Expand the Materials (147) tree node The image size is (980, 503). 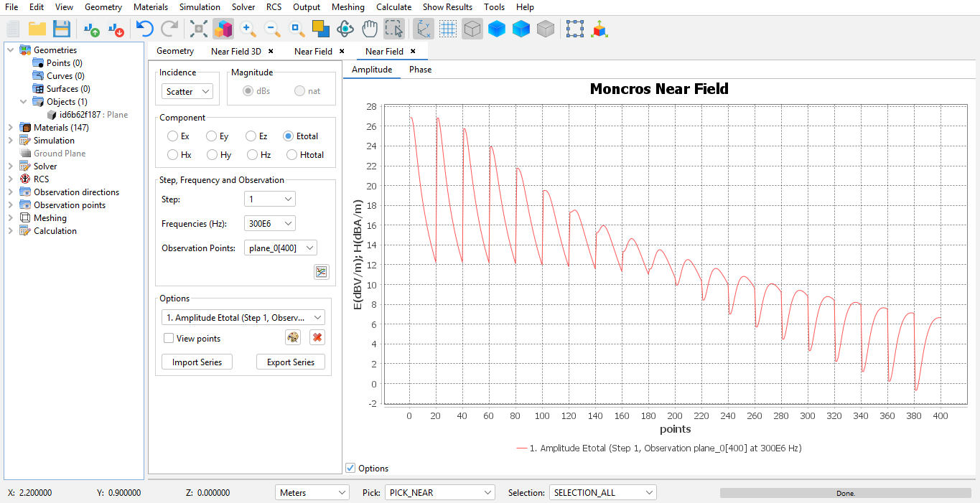click(x=10, y=128)
